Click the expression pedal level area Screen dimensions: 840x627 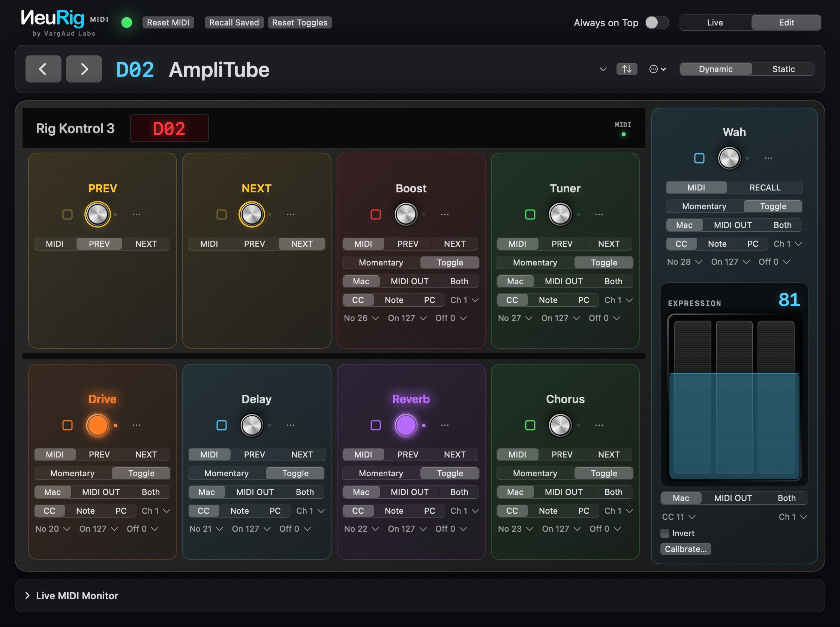click(734, 397)
